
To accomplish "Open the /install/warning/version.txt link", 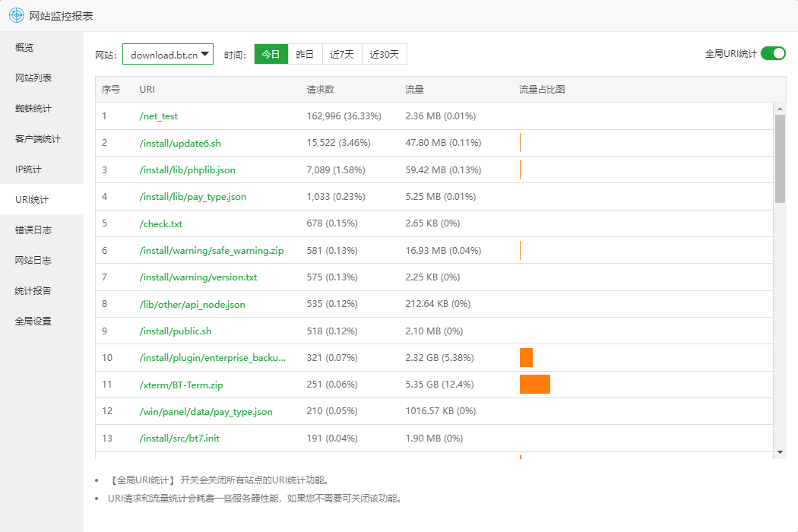I will [x=198, y=277].
